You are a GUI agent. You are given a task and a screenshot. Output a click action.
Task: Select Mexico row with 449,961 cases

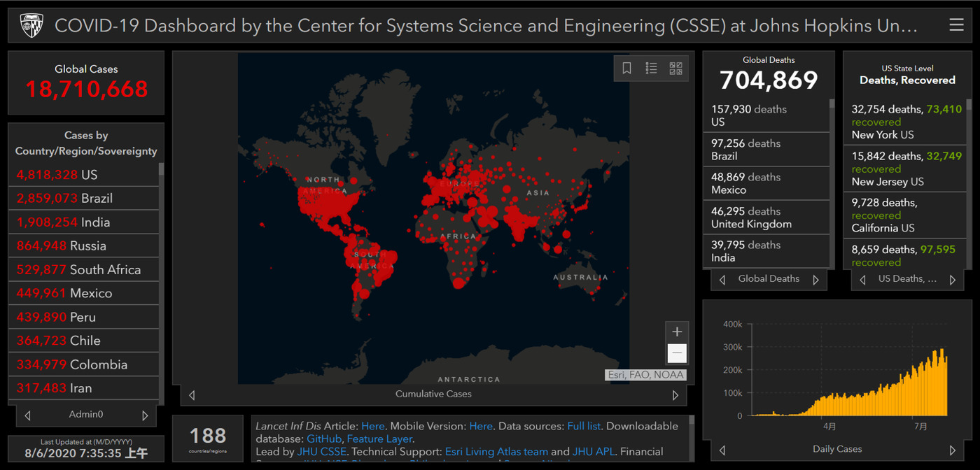[83, 294]
